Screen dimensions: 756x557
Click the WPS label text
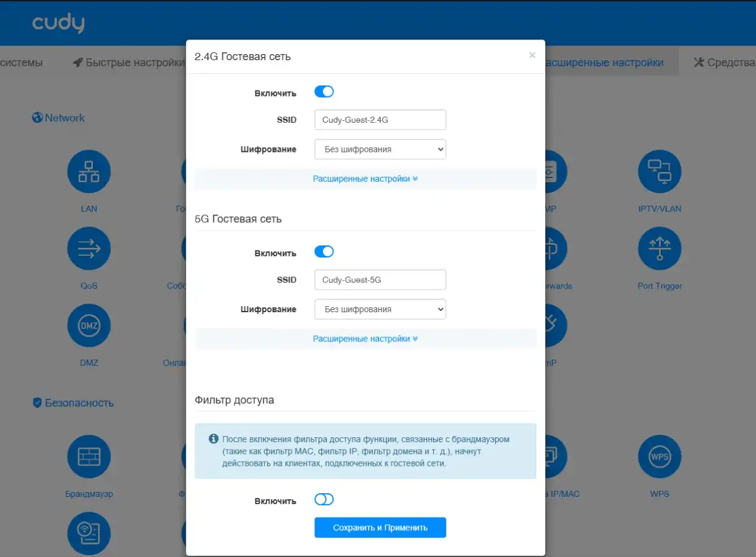click(659, 494)
